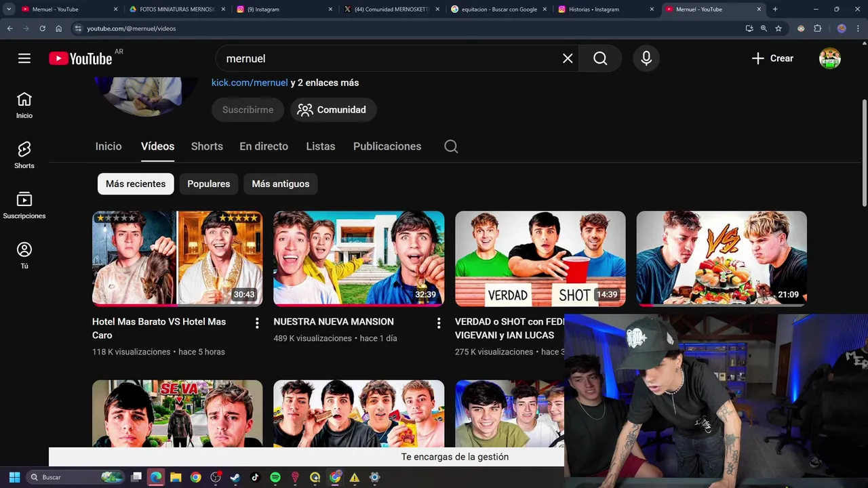Click the Suscribirme button

248,110
